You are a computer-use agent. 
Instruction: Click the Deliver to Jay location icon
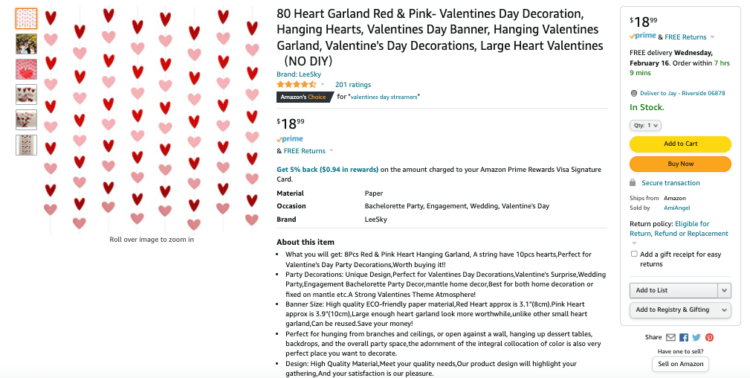point(634,93)
